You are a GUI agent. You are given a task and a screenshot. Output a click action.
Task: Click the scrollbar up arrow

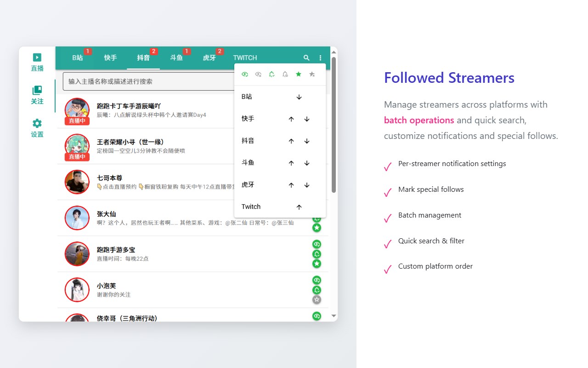[334, 52]
